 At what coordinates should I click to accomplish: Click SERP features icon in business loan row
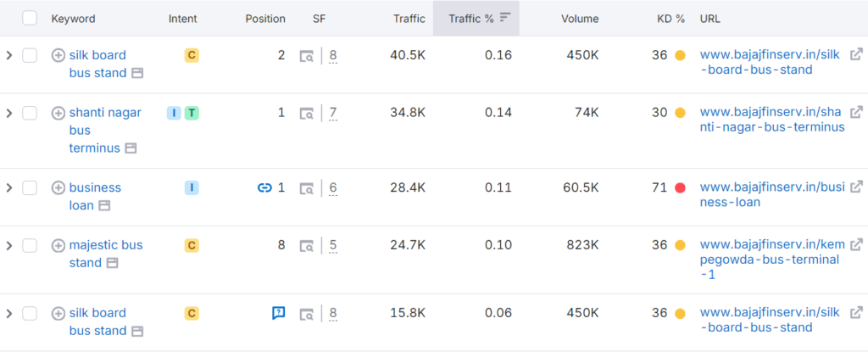pos(307,188)
